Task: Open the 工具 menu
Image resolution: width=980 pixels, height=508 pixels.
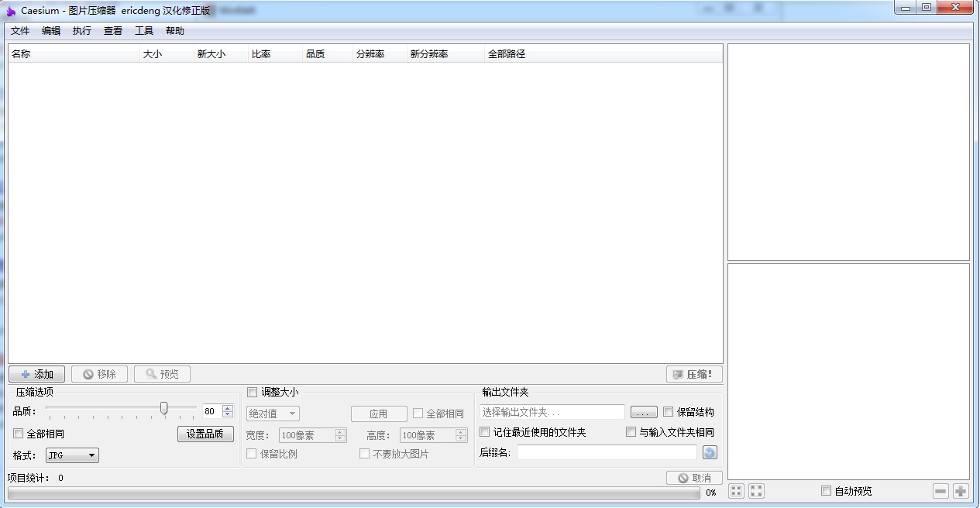Action: (x=144, y=31)
